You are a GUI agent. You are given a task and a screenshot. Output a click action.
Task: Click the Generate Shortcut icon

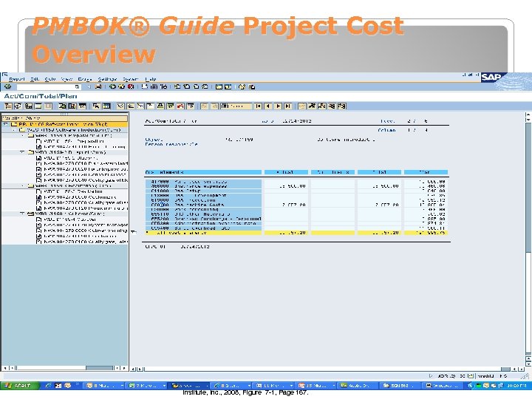point(228,87)
